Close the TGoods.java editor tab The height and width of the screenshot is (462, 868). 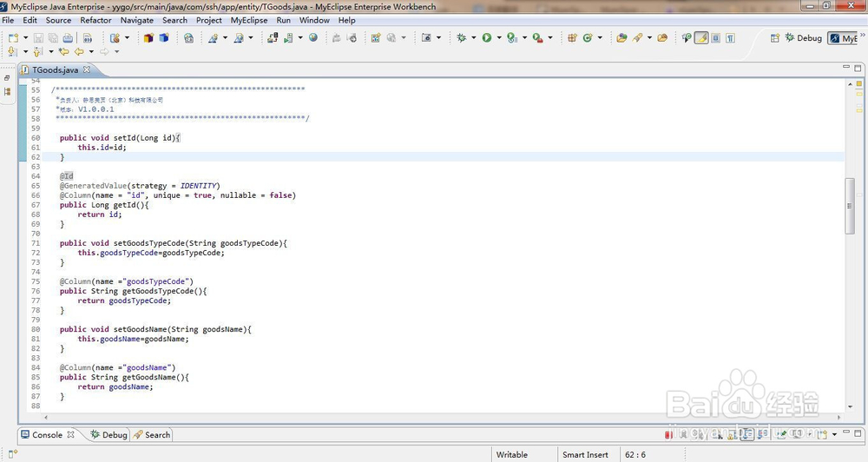(x=87, y=69)
